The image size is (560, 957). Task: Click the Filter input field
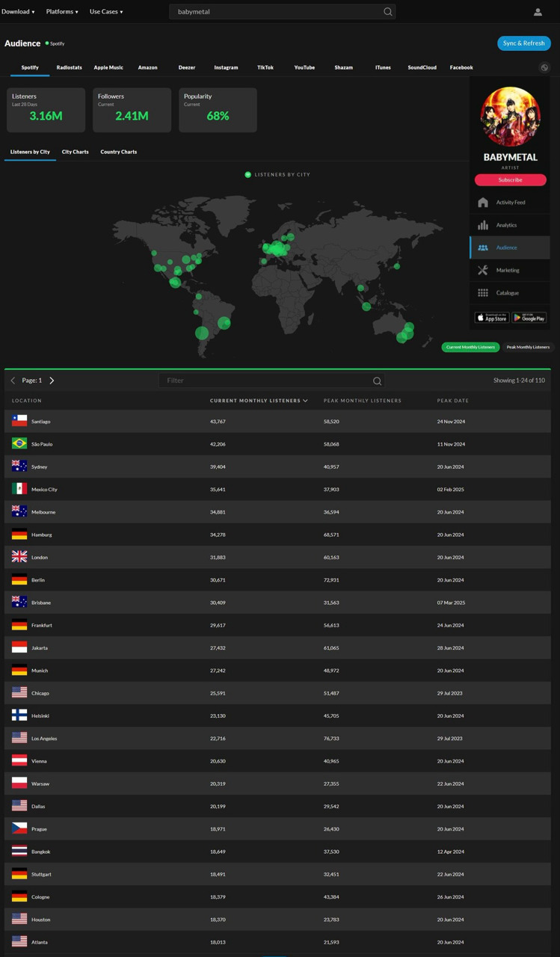265,381
